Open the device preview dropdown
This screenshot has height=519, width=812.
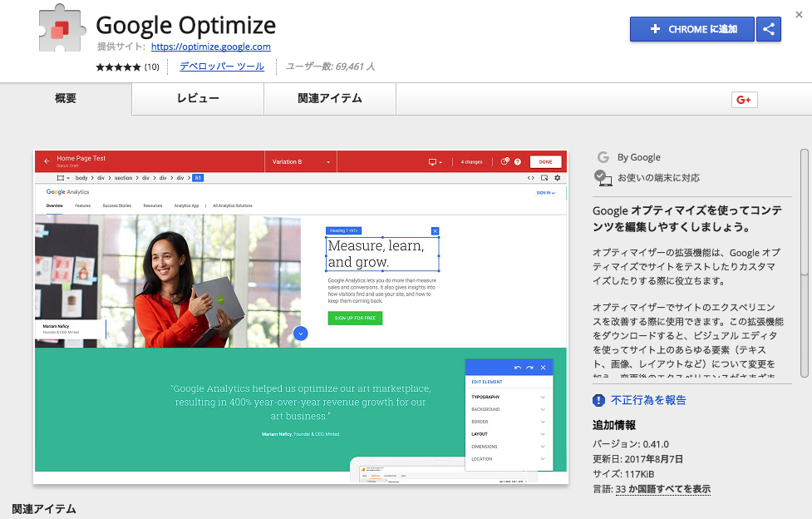435,161
